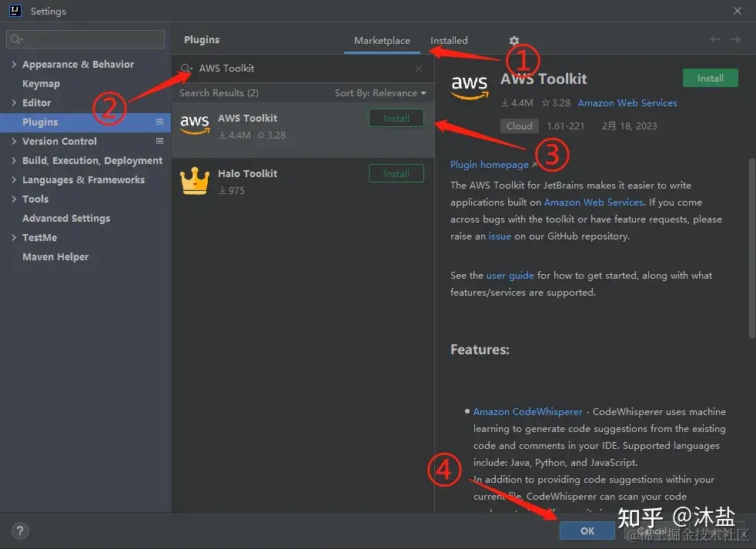Open Advanced Settings page
Image resolution: width=756 pixels, height=549 pixels.
click(x=66, y=219)
